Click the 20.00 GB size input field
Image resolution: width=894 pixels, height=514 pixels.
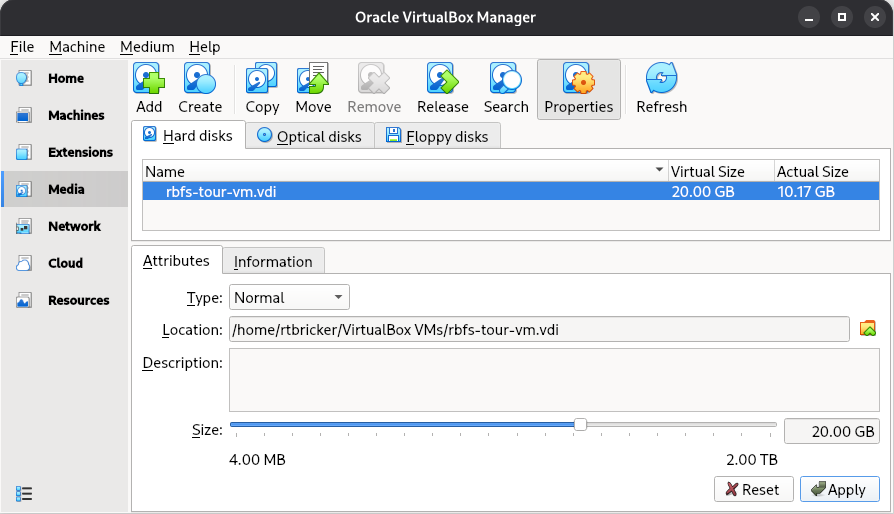click(x=832, y=431)
